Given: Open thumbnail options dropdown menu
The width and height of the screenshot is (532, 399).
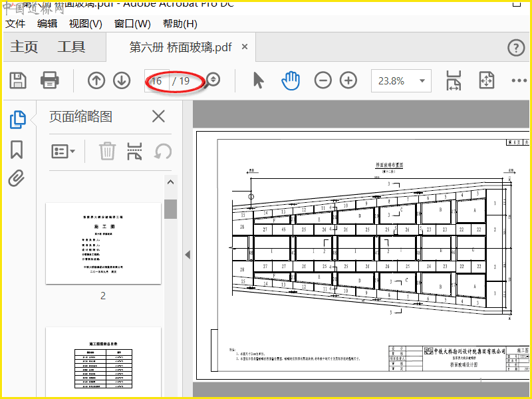Looking at the screenshot, I should click(x=63, y=152).
